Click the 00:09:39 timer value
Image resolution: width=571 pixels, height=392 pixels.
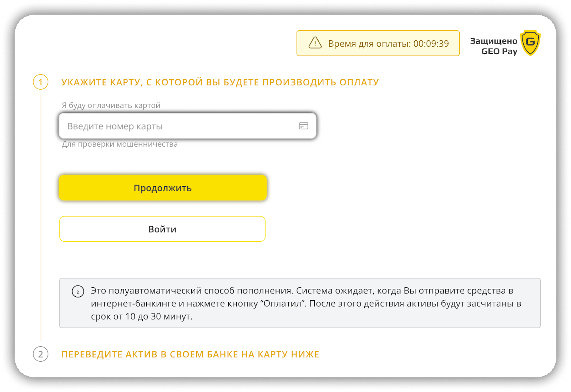tap(431, 44)
